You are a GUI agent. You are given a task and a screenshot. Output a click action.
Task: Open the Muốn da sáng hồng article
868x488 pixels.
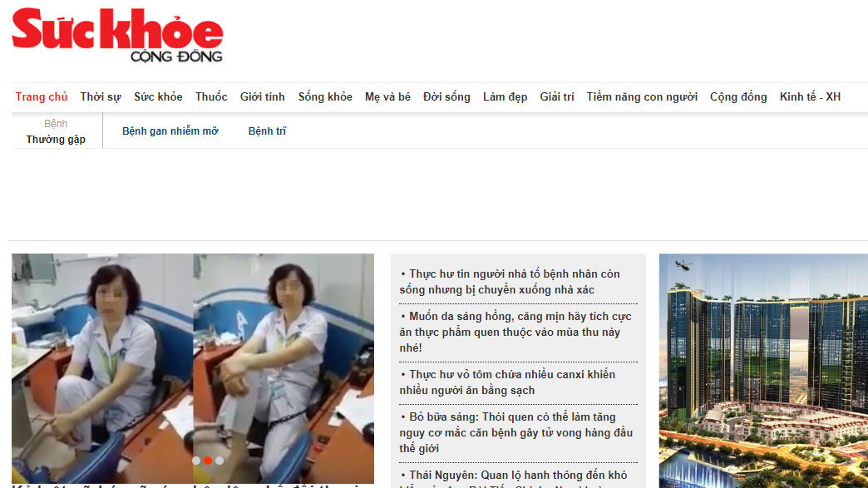click(515, 332)
